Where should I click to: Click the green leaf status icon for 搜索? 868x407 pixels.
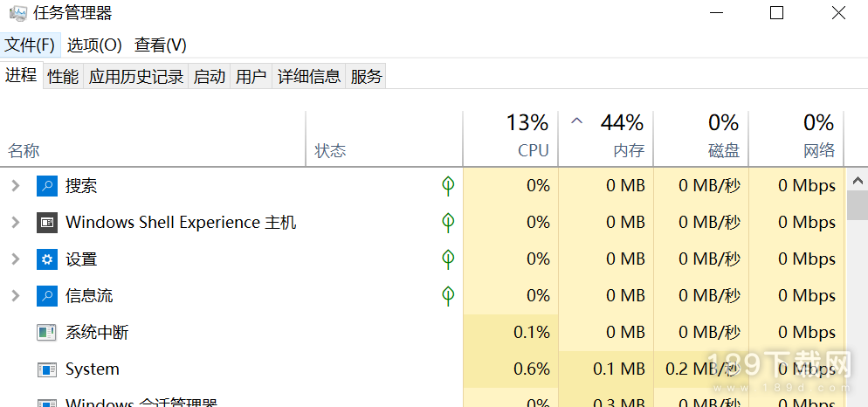point(448,186)
